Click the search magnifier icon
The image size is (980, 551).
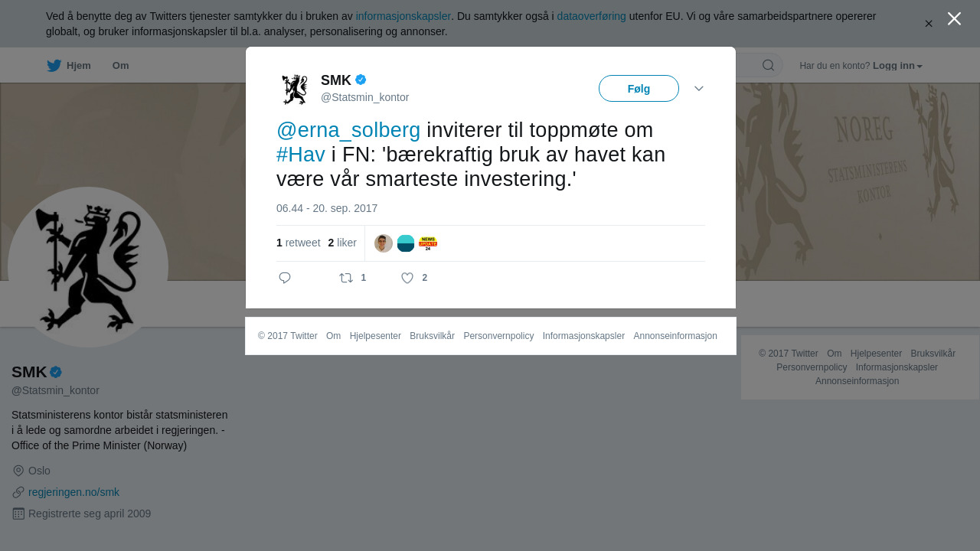[768, 65]
